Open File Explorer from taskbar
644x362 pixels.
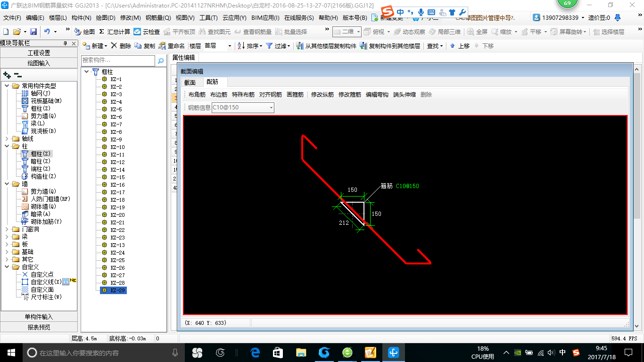click(301, 353)
